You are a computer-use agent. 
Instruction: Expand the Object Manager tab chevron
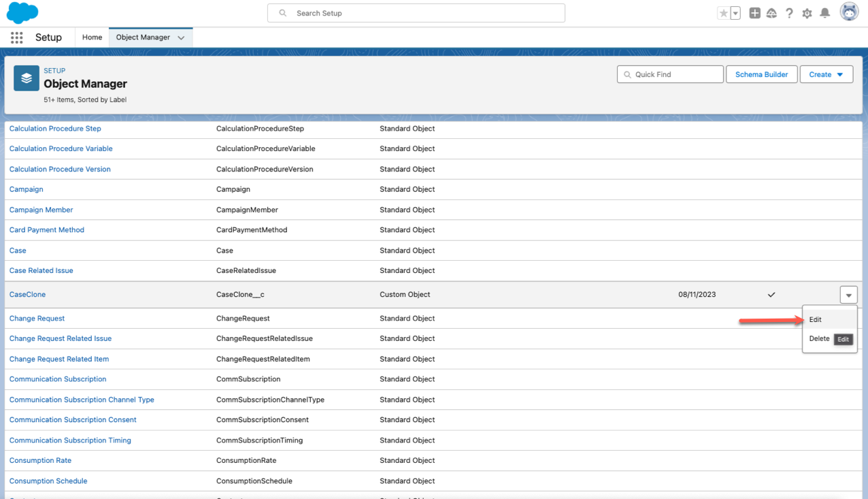181,38
